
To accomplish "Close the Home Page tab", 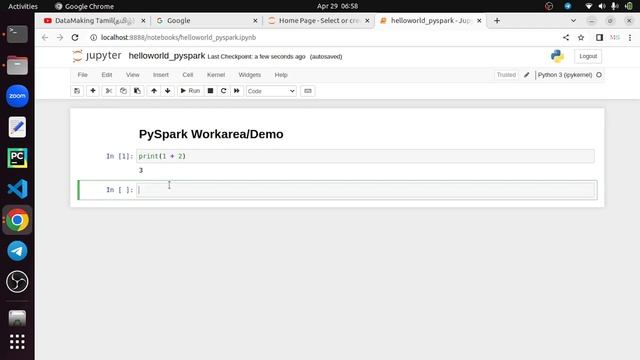I will [367, 20].
